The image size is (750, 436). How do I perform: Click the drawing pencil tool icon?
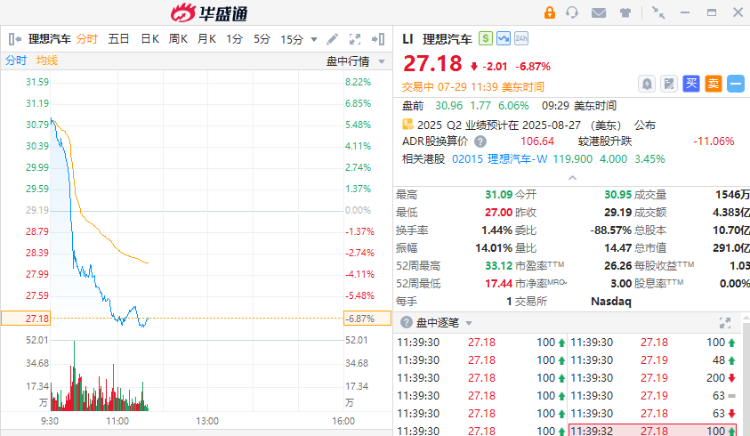point(332,39)
